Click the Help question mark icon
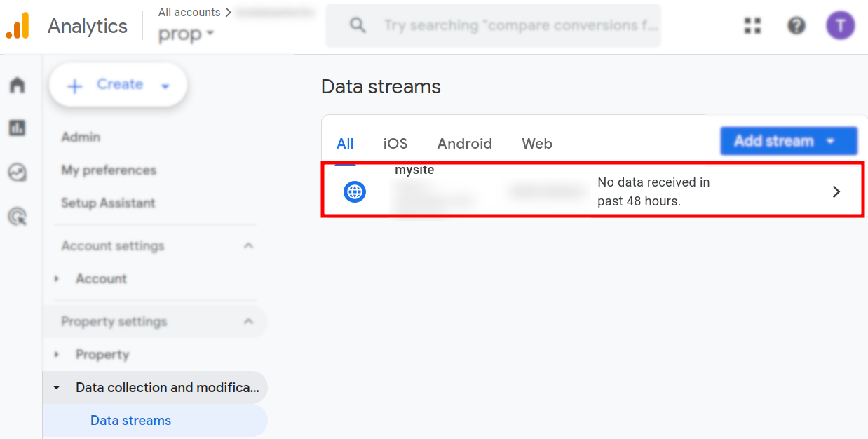 click(x=796, y=26)
